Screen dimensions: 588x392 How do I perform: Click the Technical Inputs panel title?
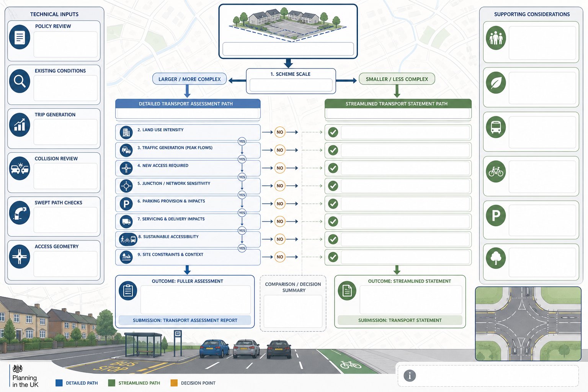pyautogui.click(x=54, y=14)
